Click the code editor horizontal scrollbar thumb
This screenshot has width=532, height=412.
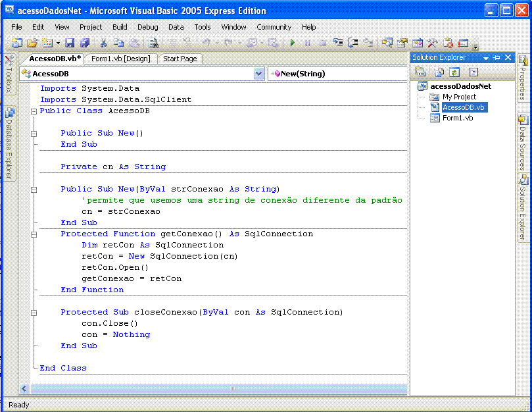pyautogui.click(x=219, y=388)
